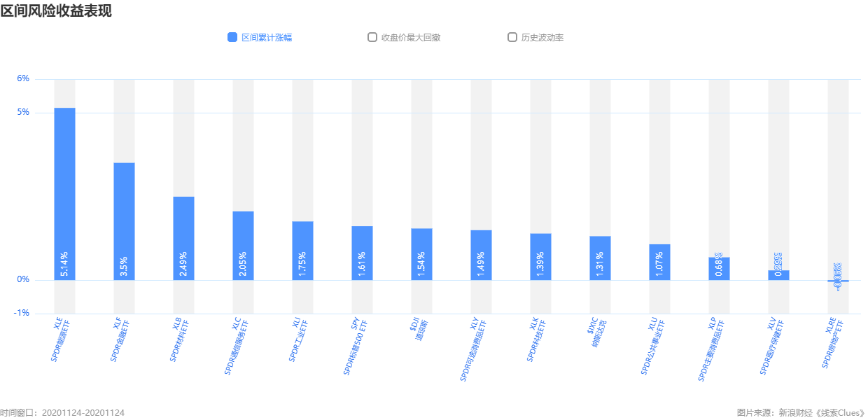Click the XLB materials ETF bar
Viewport: 868px width, 420px height.
184,238
